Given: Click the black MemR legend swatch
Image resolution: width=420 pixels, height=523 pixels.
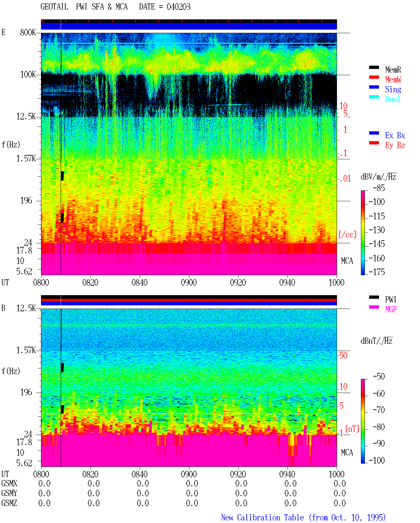Looking at the screenshot, I should pos(374,67).
